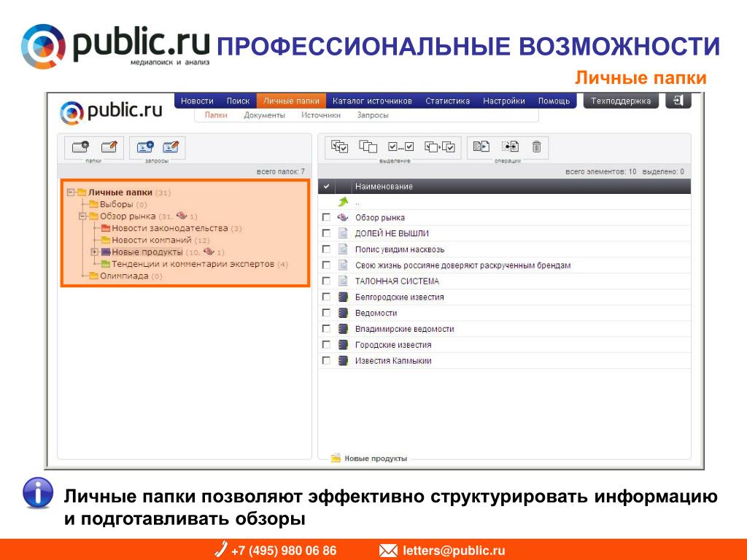The height and width of the screenshot is (560, 747).
Task: Click red folder icon of Новости законодательства
Action: click(105, 228)
